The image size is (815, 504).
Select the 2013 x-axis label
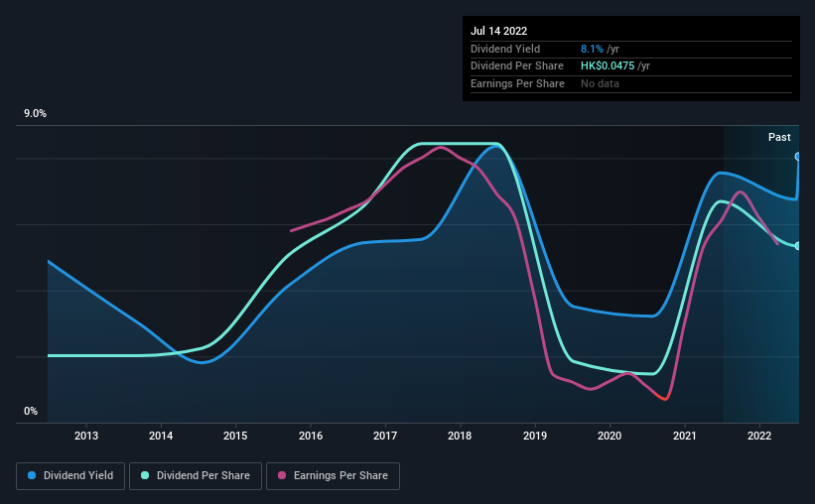(86, 436)
